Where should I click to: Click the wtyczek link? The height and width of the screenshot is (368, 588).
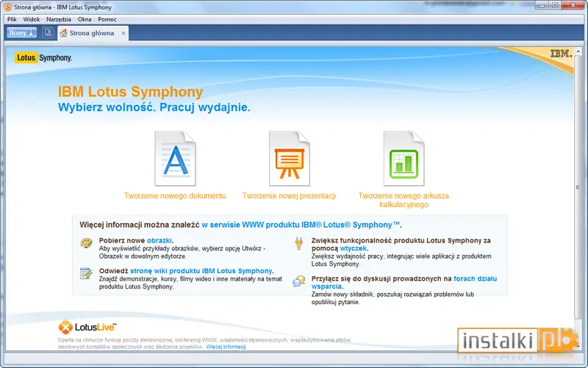point(354,248)
